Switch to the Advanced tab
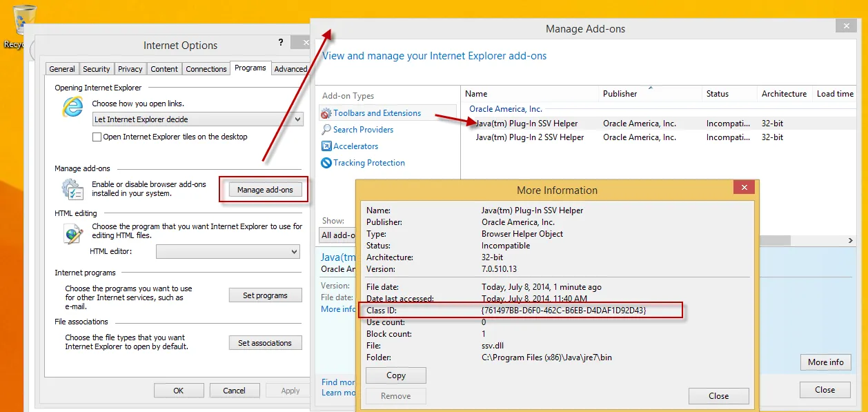 click(290, 69)
